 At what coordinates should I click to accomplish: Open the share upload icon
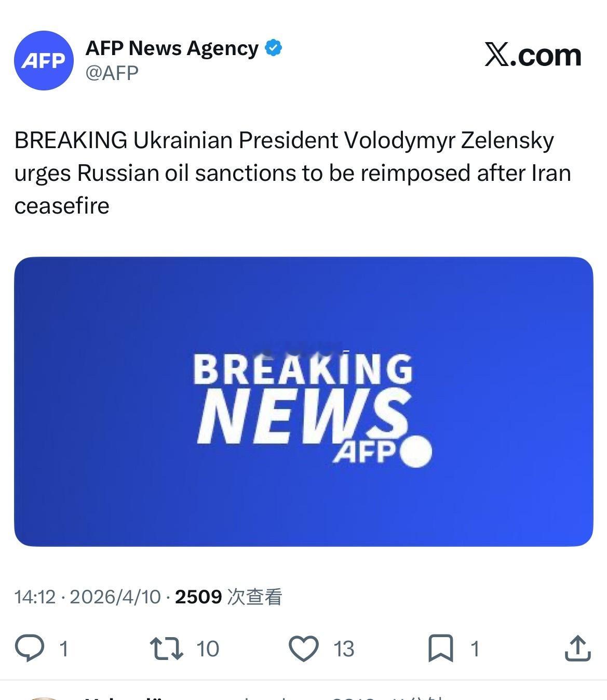click(577, 648)
